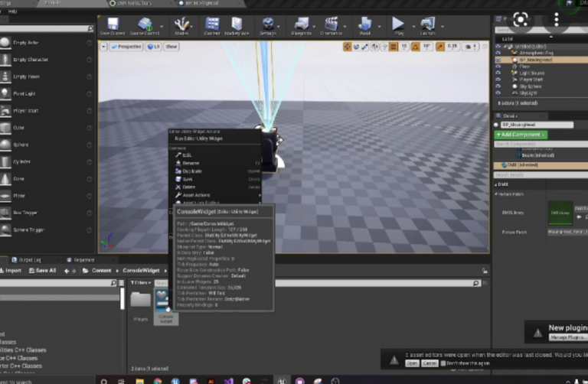Screen dimensions: 588x384
Task: Toggle visibility of Atmospheric Fog actor
Action: click(x=498, y=53)
